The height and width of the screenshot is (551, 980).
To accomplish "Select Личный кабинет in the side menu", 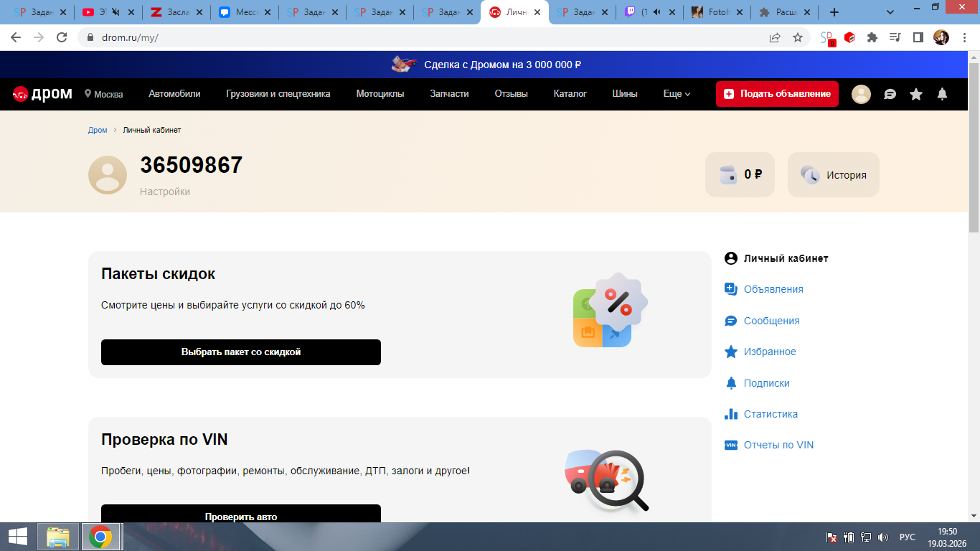I will tap(776, 258).
